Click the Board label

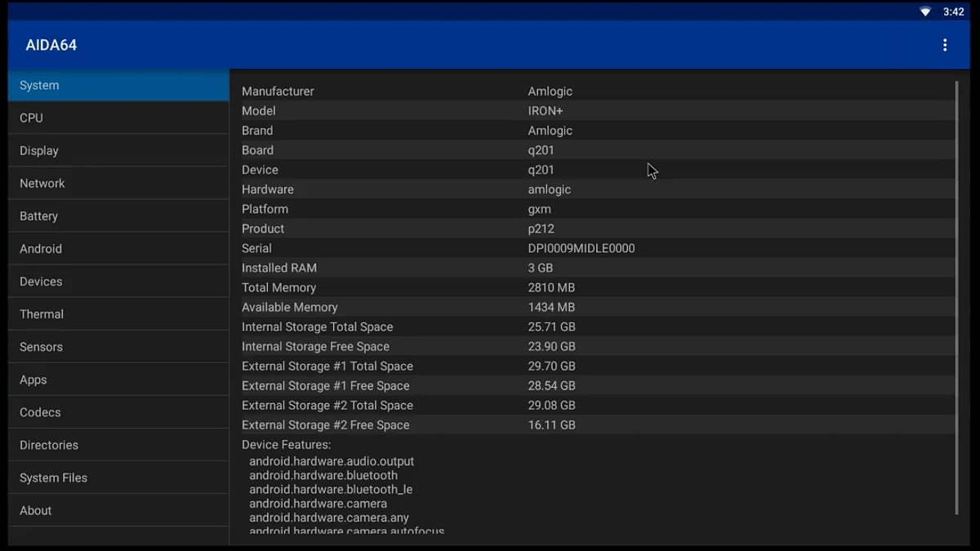point(257,150)
